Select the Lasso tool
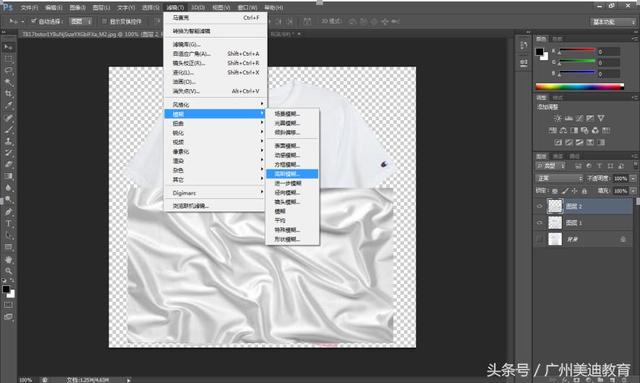Image resolution: width=640 pixels, height=383 pixels. tap(8, 70)
